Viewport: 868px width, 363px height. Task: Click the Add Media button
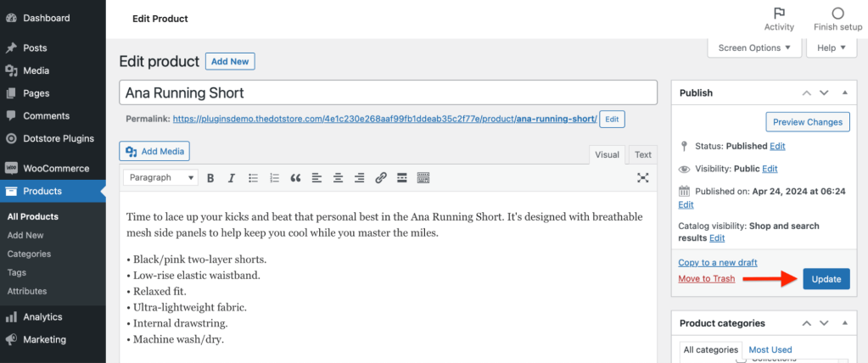(155, 151)
